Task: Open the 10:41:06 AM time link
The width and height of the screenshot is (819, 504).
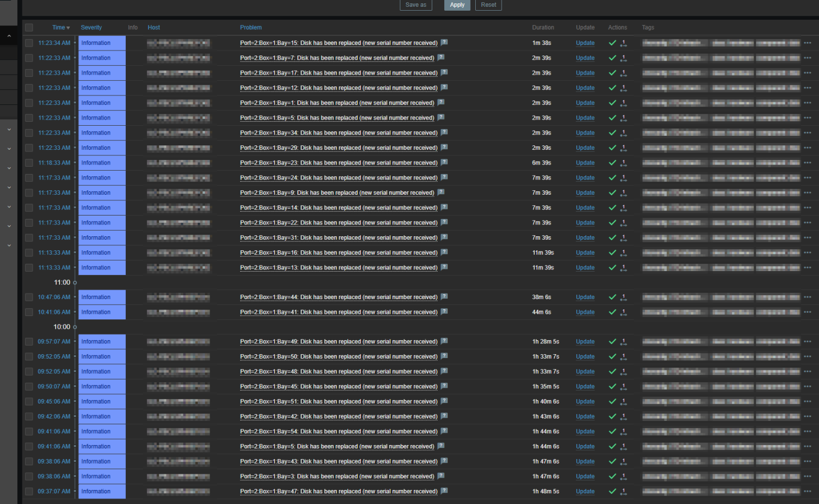Action: 54,312
